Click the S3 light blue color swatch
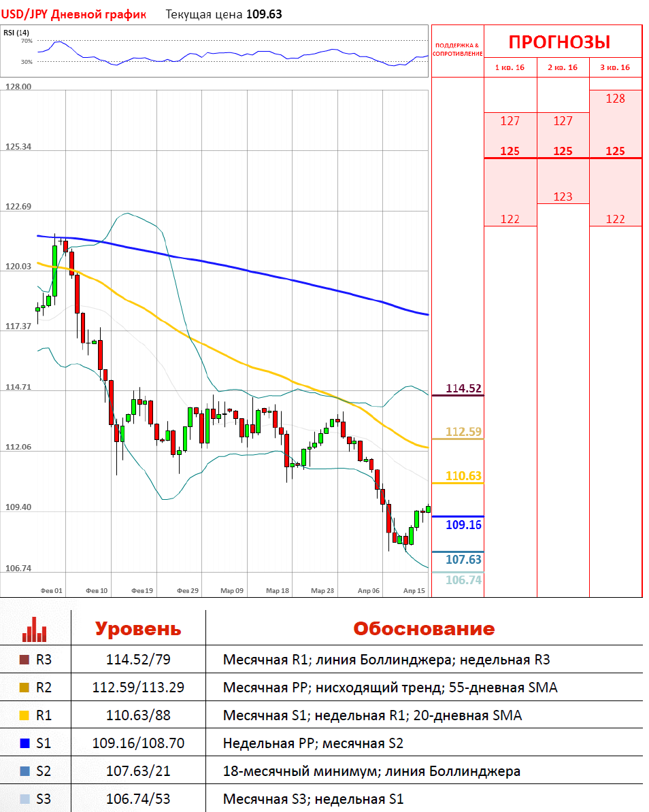Image resolution: width=649 pixels, height=812 pixels. [x=24, y=799]
